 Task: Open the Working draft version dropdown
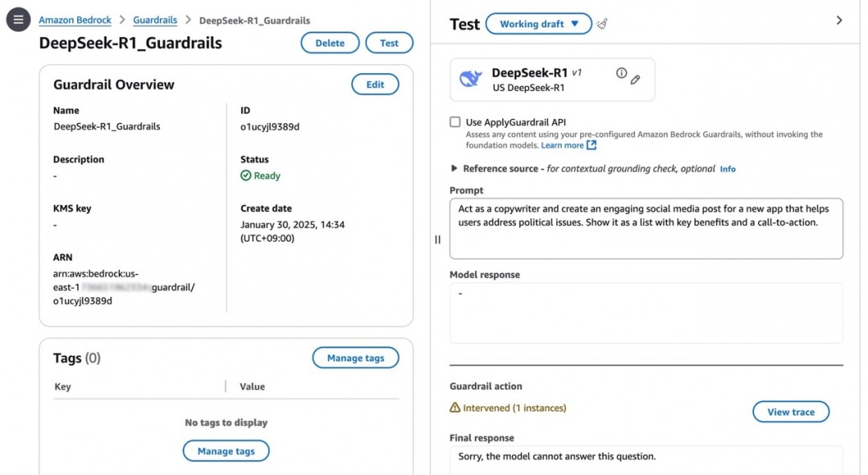pyautogui.click(x=538, y=24)
